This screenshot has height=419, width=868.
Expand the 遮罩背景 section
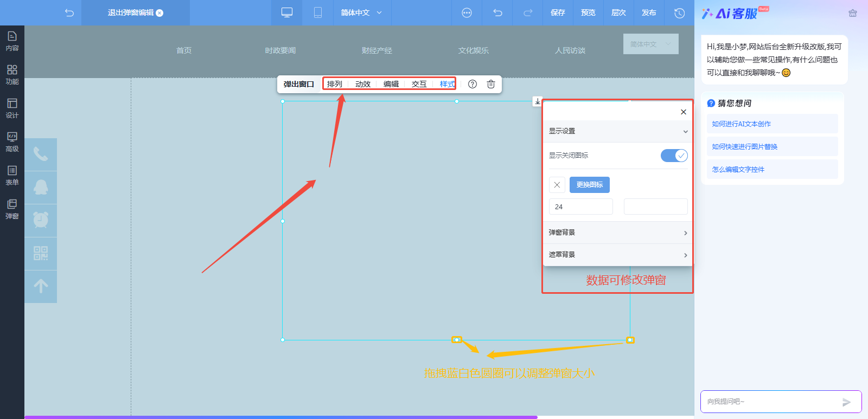[618, 255]
